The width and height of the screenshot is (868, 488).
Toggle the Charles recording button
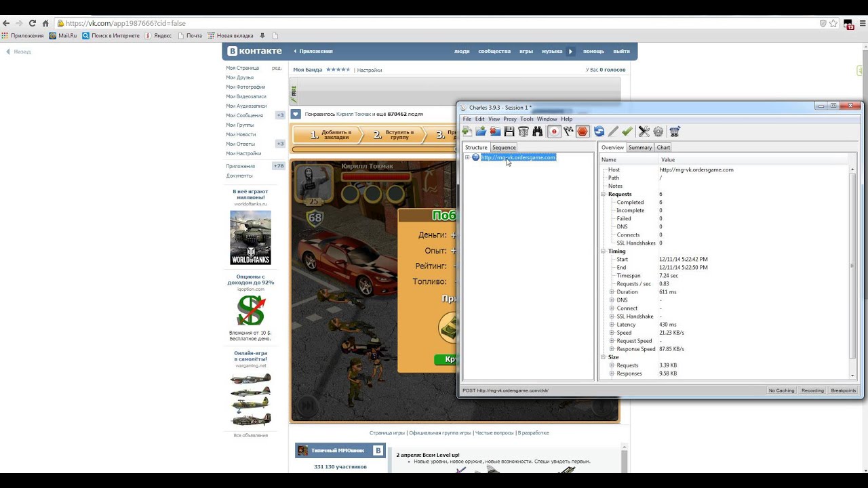tap(554, 131)
